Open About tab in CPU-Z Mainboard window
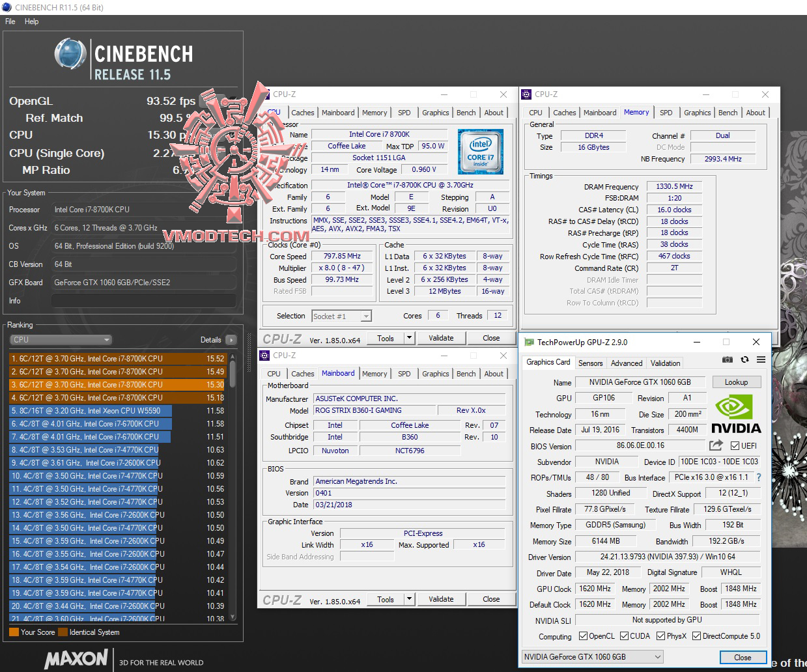 (x=494, y=374)
